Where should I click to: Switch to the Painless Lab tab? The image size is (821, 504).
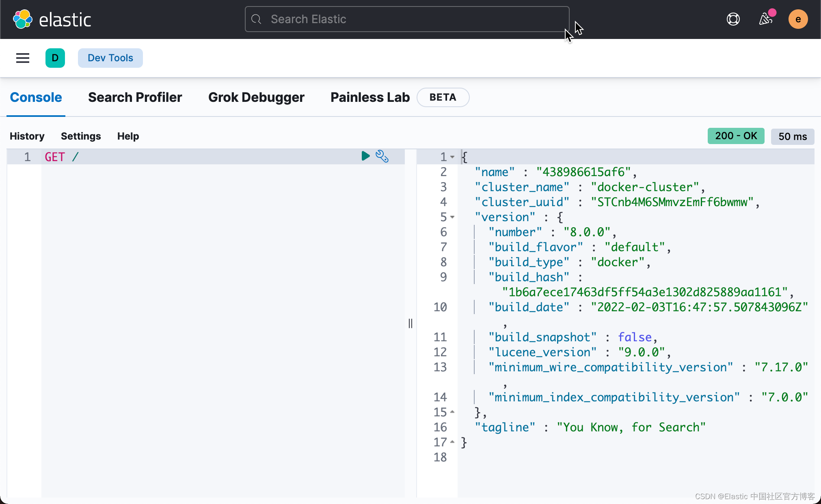click(x=369, y=97)
